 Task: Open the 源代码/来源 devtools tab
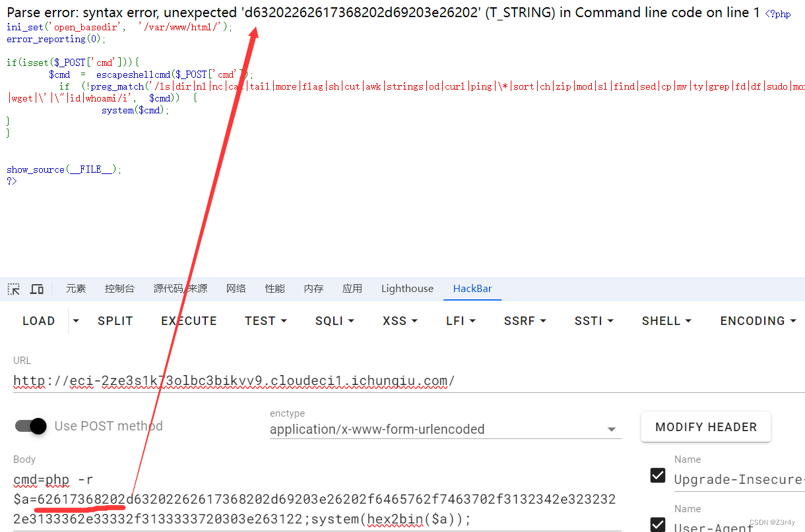[180, 289]
